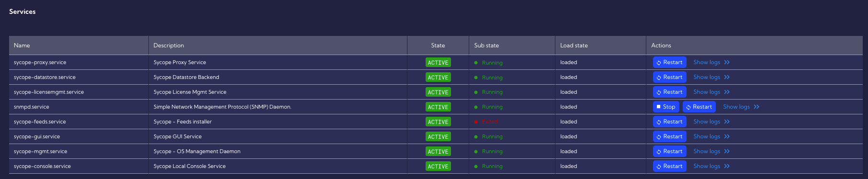Restart the sycope-mgmt.service
Screen dimensions: 868x179
669,151
